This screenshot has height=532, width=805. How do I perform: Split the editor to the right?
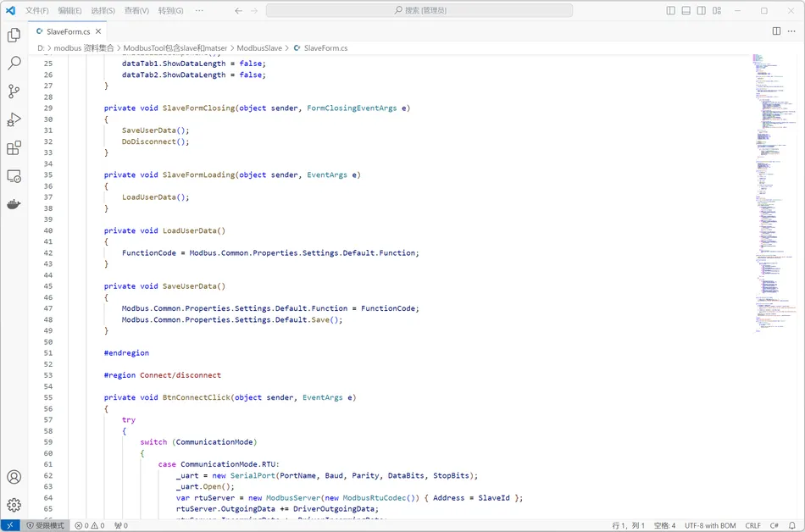(x=776, y=31)
